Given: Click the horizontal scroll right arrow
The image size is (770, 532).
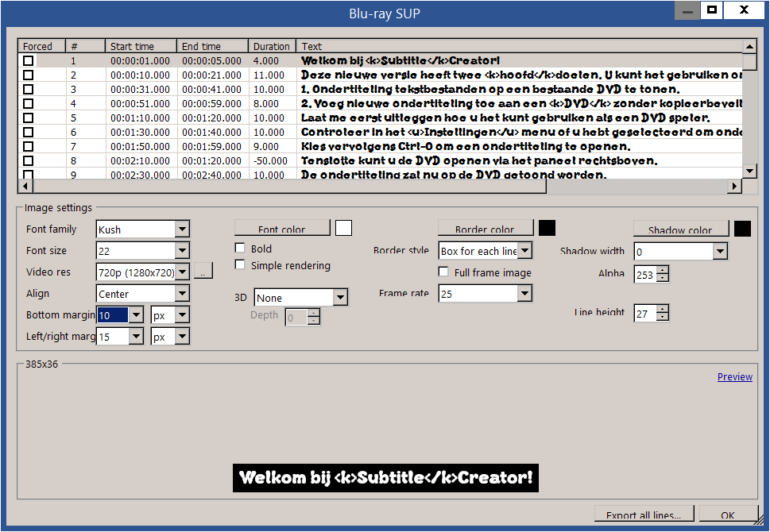Looking at the screenshot, I should point(735,186).
